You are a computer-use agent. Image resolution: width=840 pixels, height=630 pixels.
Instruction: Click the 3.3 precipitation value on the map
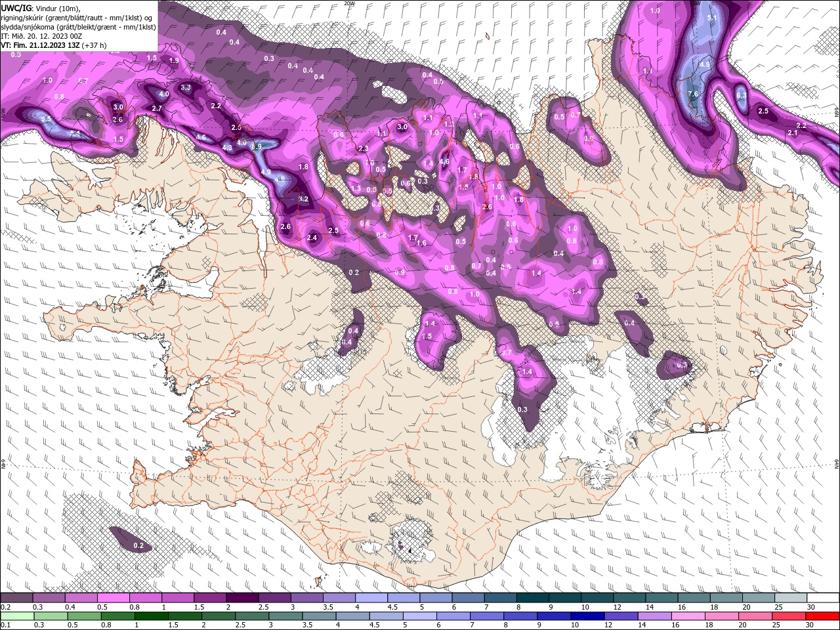pyautogui.click(x=186, y=87)
